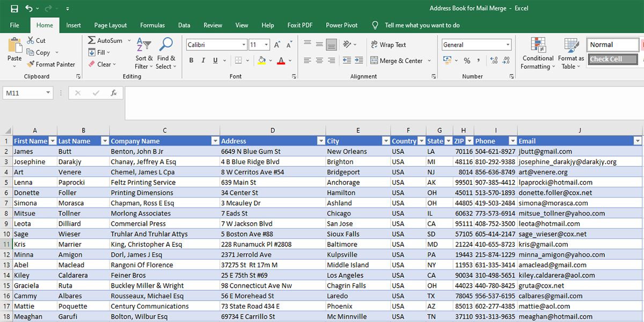Save the workbook using the floppy disk icon
This screenshot has width=644, height=322.
click(x=14, y=9)
